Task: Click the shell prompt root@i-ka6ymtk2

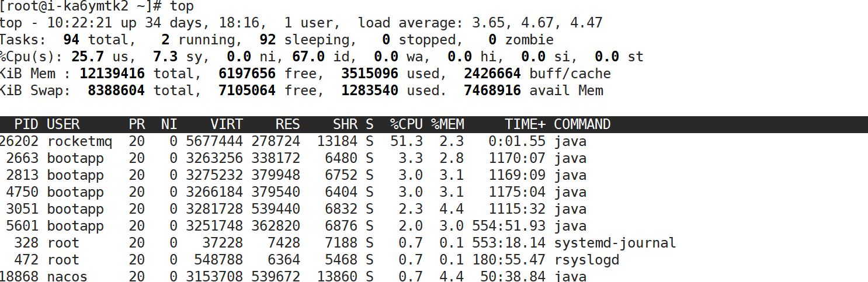Action: tap(67, 6)
